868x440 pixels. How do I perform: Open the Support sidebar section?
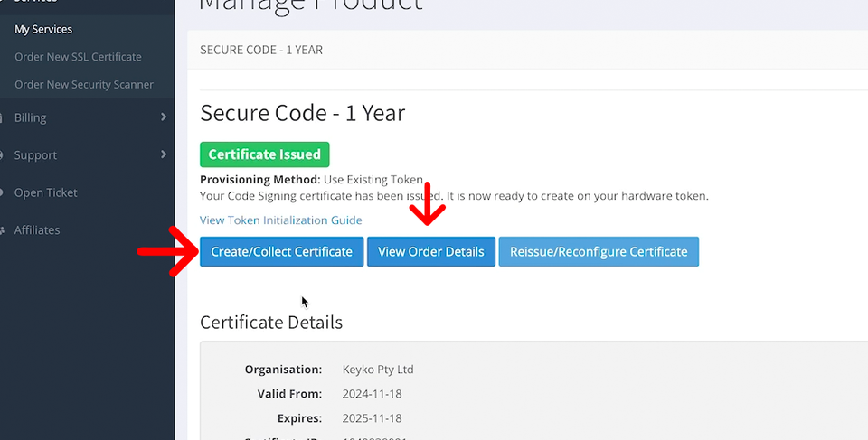35,155
